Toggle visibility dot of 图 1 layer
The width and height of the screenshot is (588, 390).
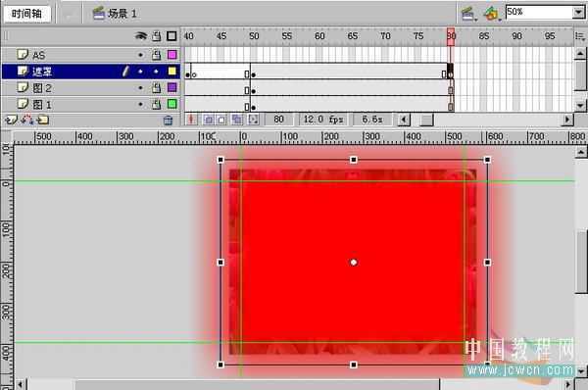pyautogui.click(x=140, y=104)
